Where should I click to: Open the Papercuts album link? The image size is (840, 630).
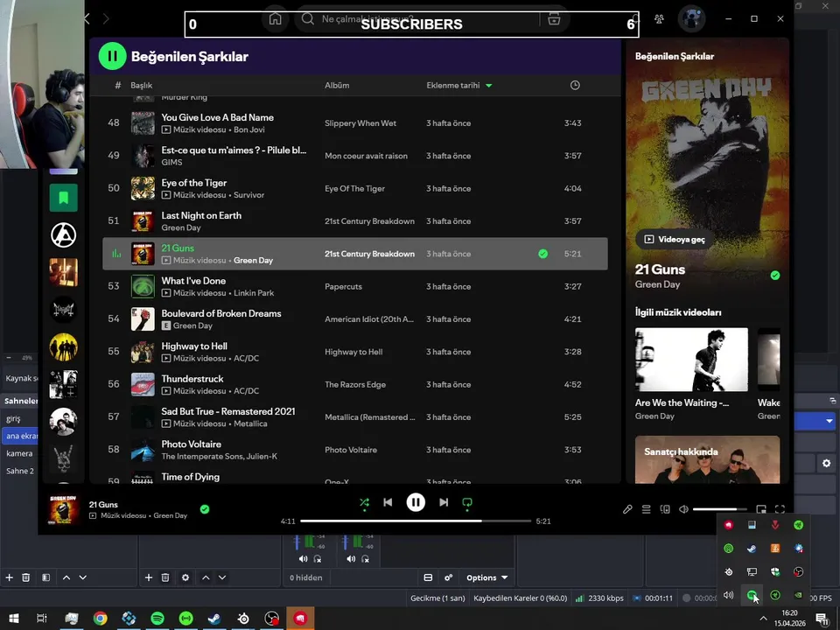tap(343, 287)
